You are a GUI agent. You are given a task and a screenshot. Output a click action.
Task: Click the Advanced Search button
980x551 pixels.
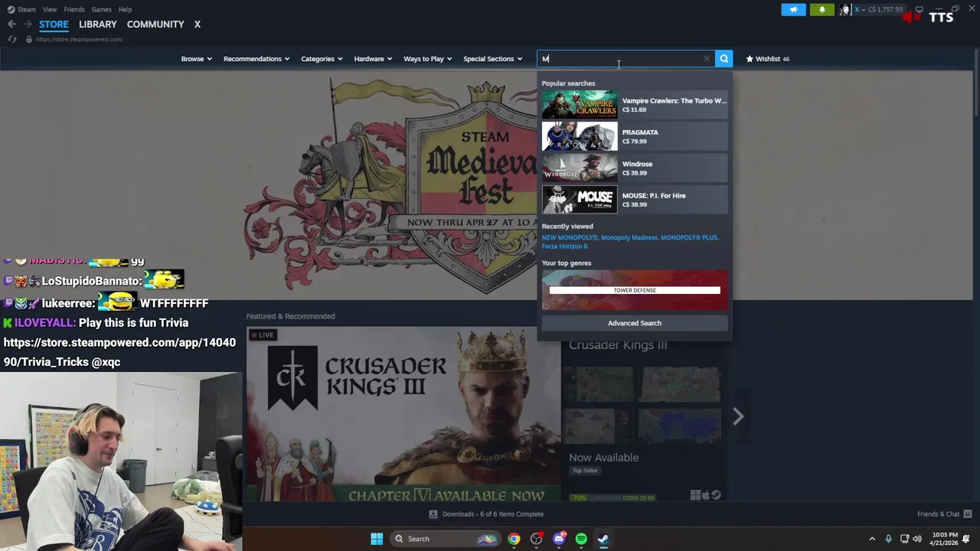635,323
